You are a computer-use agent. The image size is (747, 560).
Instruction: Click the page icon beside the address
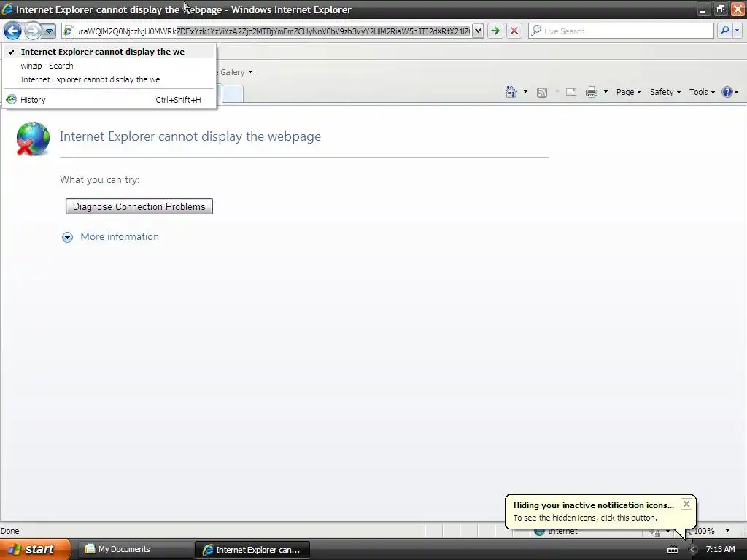pyautogui.click(x=69, y=31)
